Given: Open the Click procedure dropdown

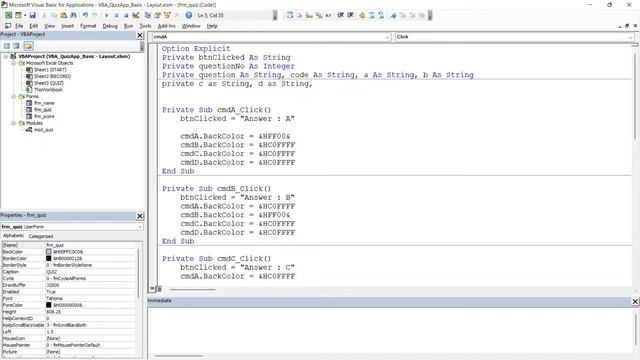Looking at the screenshot, I should click(631, 37).
